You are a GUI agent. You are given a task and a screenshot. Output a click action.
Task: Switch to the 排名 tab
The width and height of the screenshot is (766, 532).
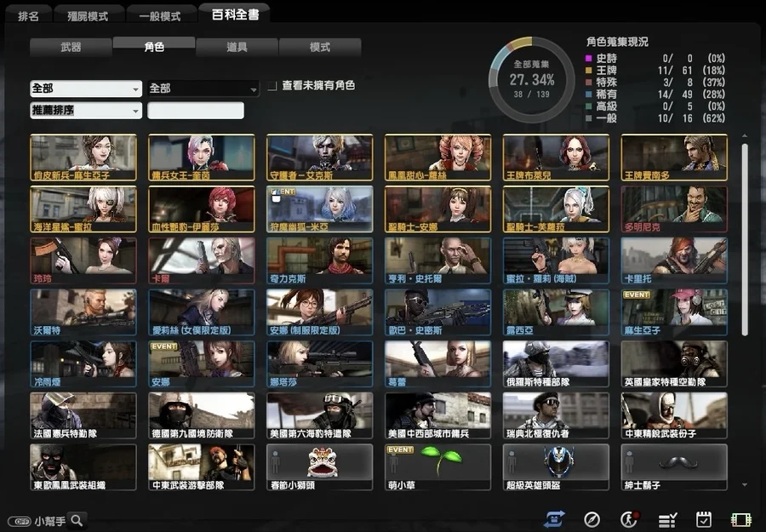coord(29,16)
